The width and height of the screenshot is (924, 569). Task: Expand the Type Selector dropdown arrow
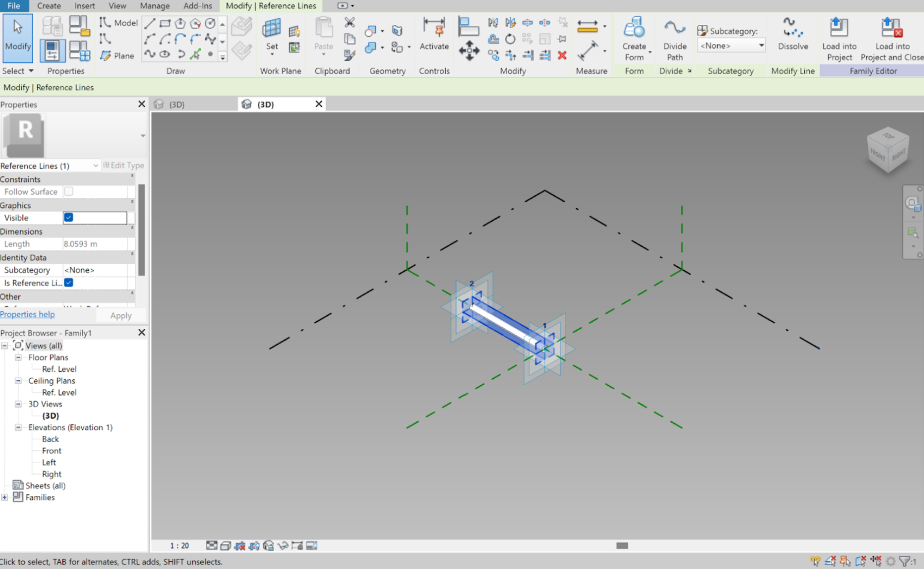(x=143, y=135)
